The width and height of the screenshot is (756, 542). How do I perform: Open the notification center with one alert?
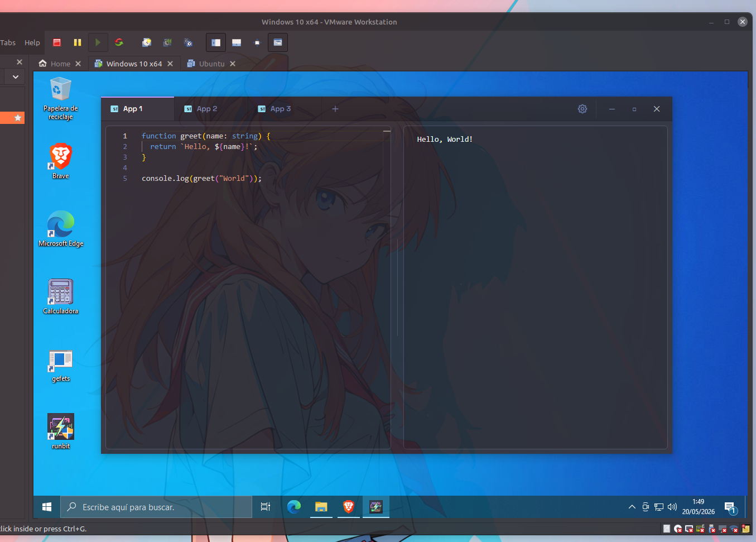[x=731, y=507]
